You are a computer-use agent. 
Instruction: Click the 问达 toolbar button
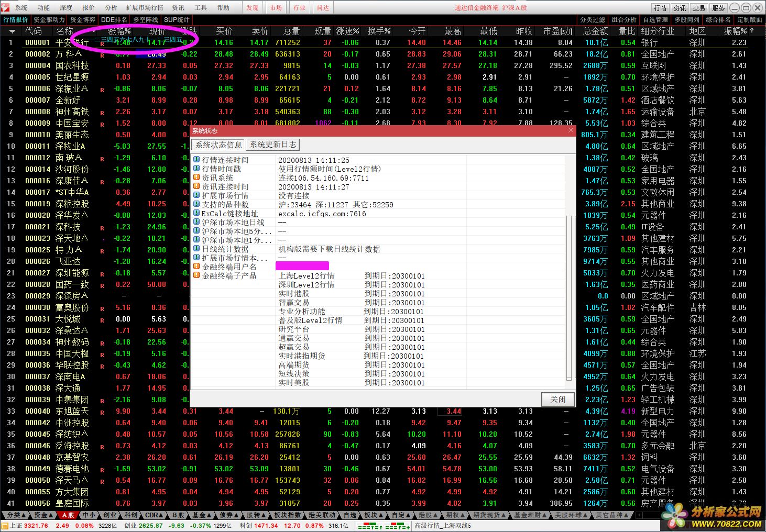pyautogui.click(x=323, y=8)
